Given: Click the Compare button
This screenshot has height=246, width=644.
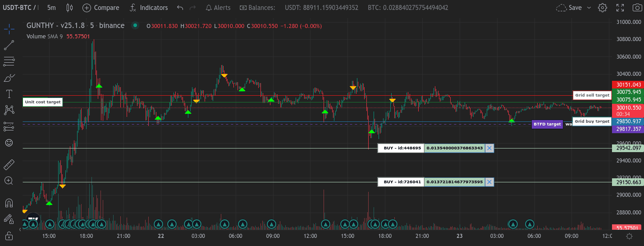Looking at the screenshot, I should [x=101, y=8].
